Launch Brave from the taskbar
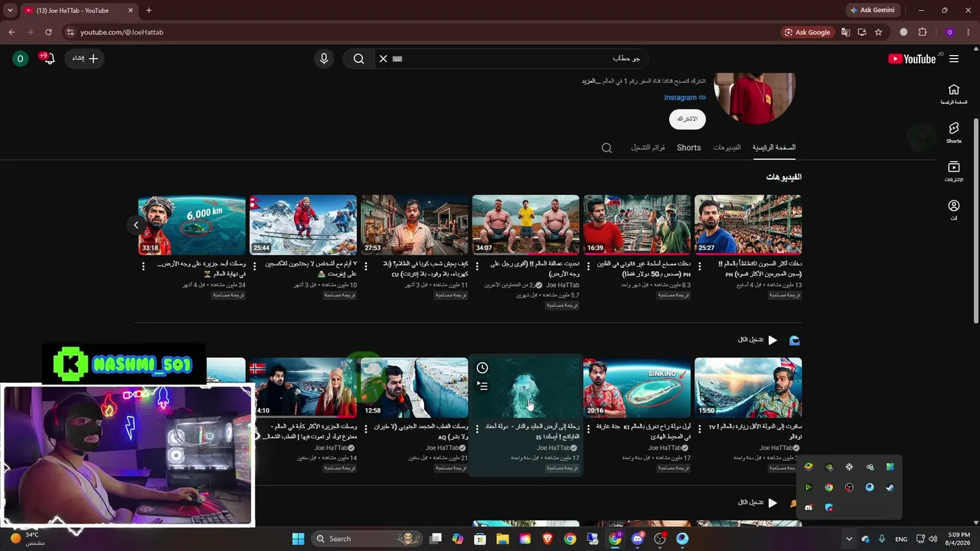Image resolution: width=980 pixels, height=551 pixels. pos(547,539)
